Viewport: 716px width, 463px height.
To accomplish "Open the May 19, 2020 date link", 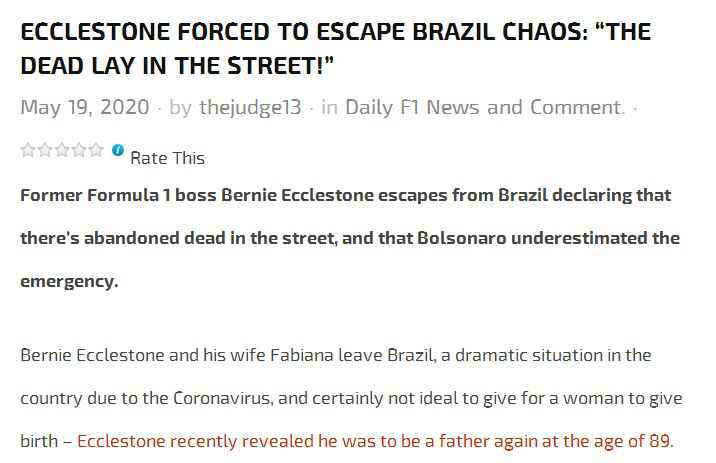I will click(85, 108).
